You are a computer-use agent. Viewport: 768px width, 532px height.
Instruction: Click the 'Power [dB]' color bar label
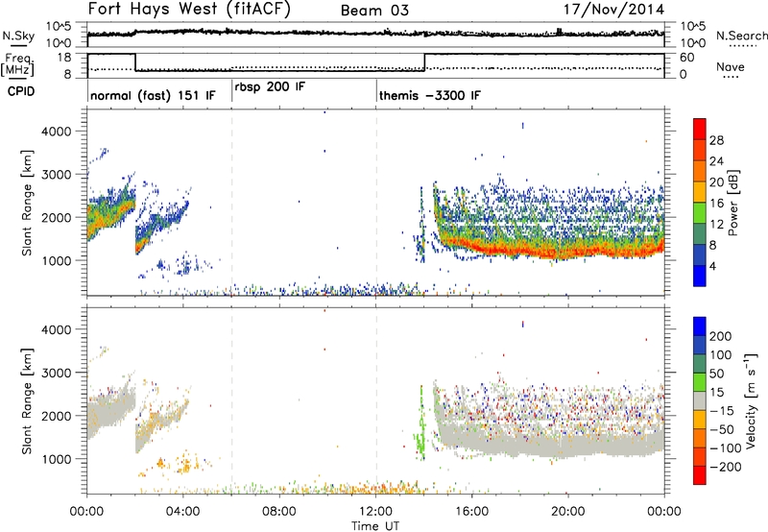click(x=733, y=203)
